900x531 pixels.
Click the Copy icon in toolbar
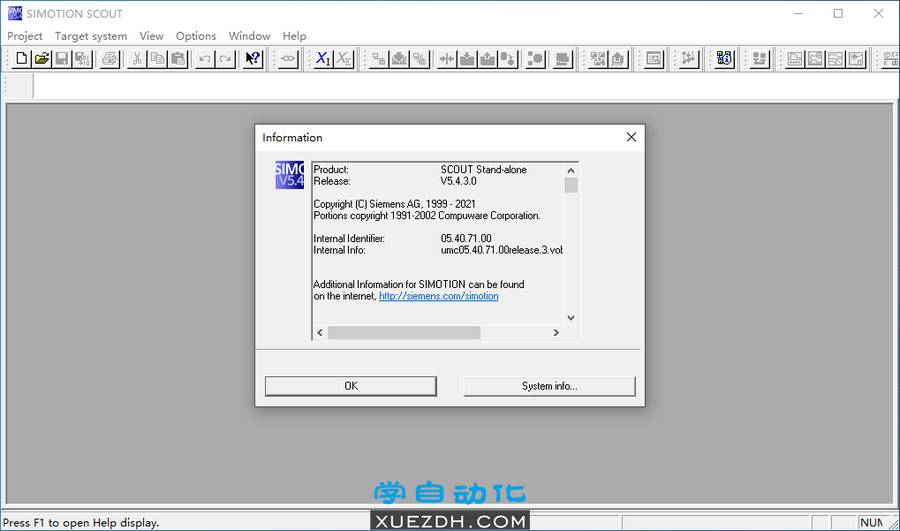pyautogui.click(x=157, y=59)
